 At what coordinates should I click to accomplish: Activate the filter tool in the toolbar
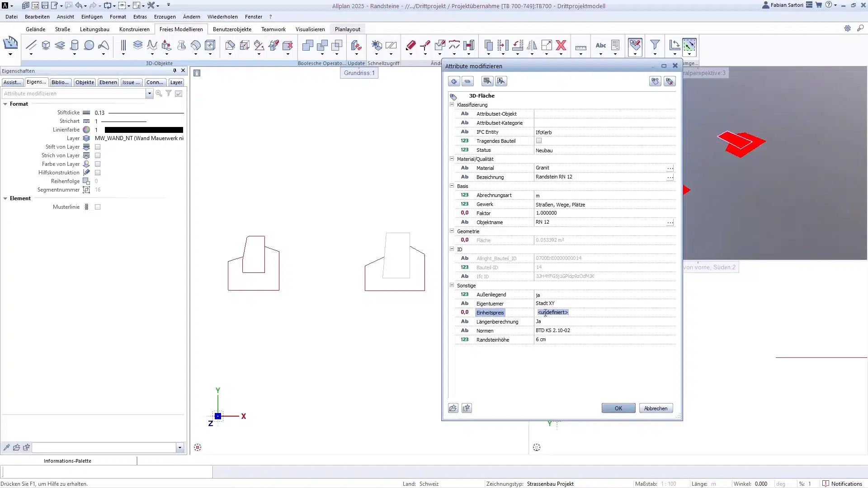click(x=655, y=45)
